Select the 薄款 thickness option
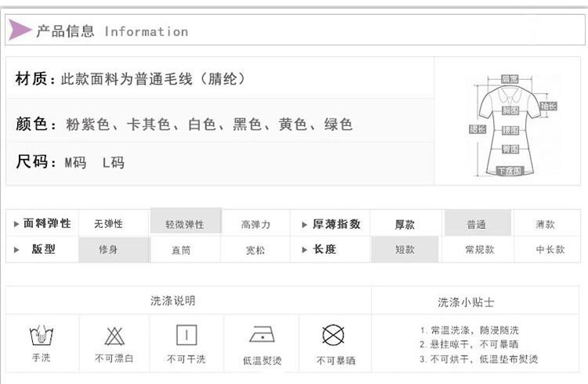This screenshot has height=384, width=588. tap(545, 224)
